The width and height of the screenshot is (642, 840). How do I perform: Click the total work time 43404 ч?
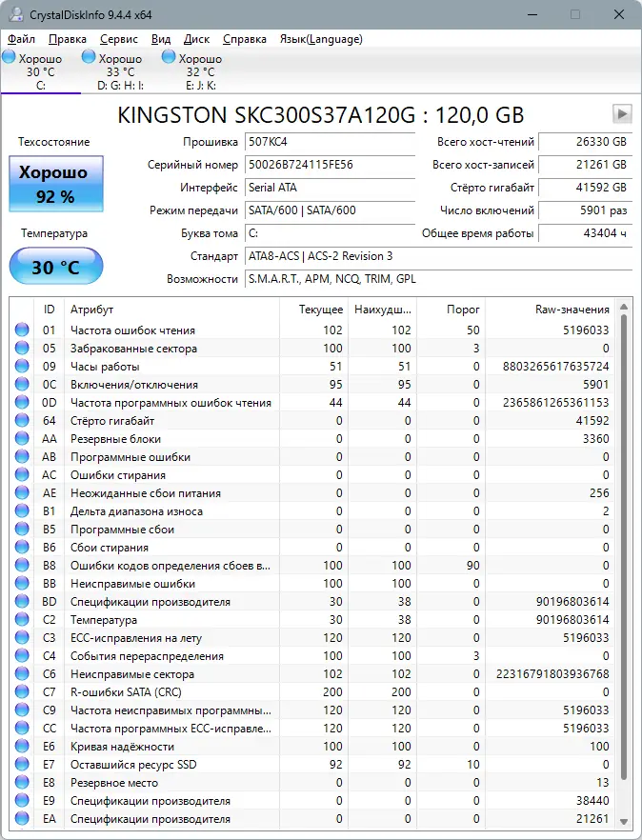[x=585, y=233]
